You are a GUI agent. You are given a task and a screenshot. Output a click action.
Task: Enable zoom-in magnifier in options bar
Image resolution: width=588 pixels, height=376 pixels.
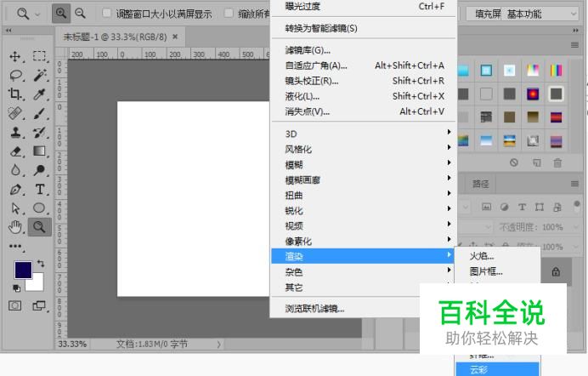click(x=60, y=14)
